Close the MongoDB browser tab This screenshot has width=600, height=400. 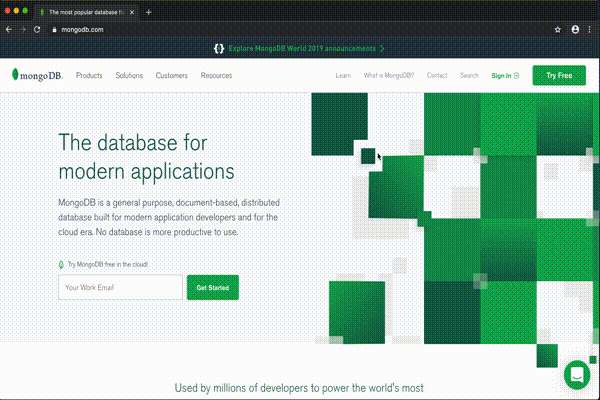(x=132, y=12)
